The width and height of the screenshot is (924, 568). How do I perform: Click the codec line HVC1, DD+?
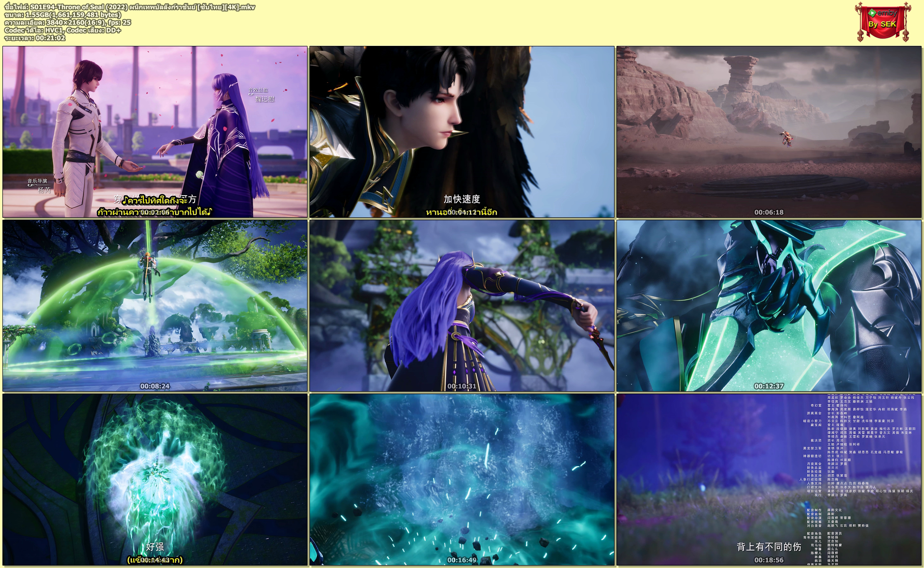(63, 30)
